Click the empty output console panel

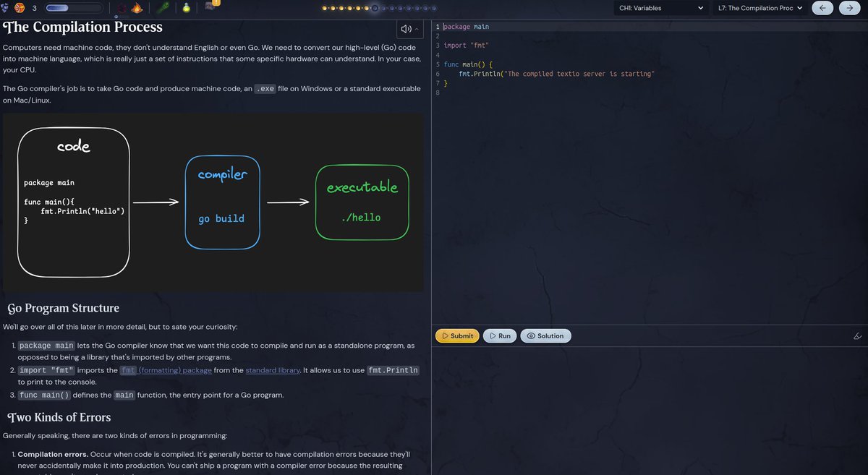(650, 411)
